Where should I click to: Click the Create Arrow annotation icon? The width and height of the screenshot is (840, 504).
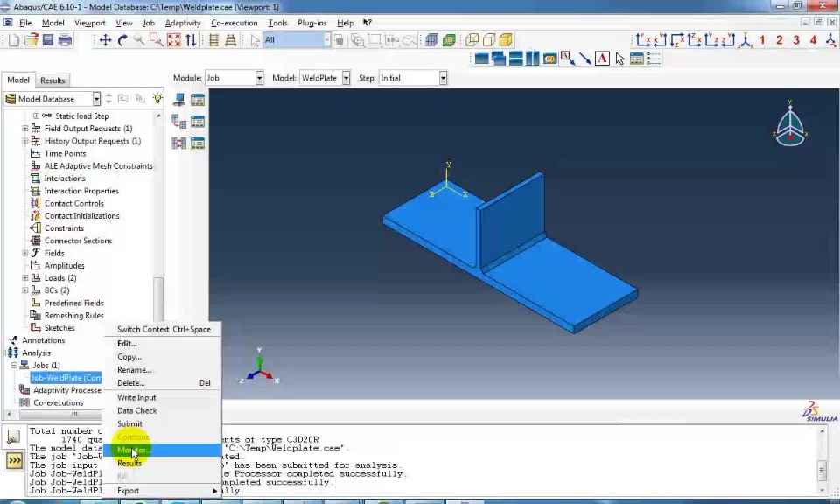click(x=585, y=59)
